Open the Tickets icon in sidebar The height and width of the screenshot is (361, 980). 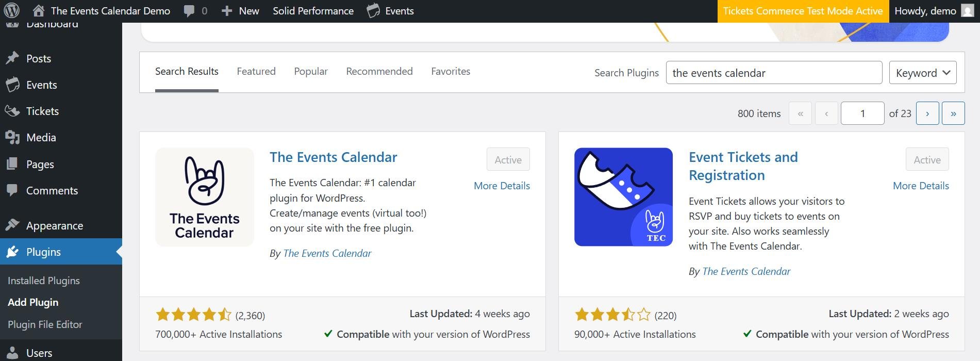click(12, 111)
